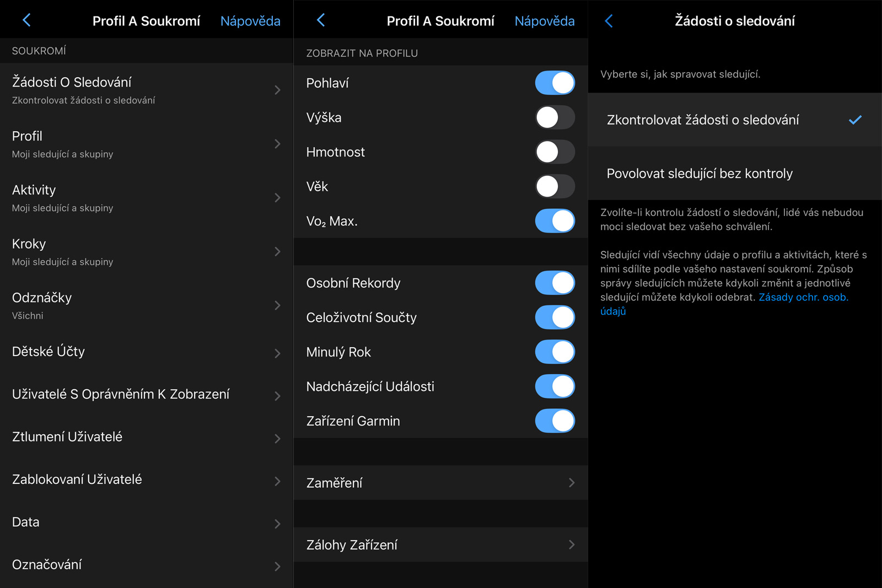The width and height of the screenshot is (882, 588).
Task: Enable the Výška toggle
Action: coord(555,117)
